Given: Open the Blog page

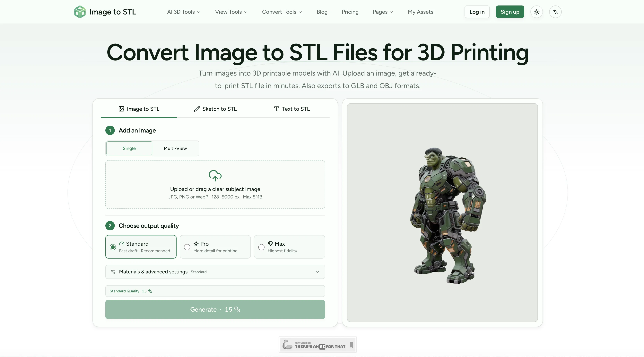Looking at the screenshot, I should [322, 12].
